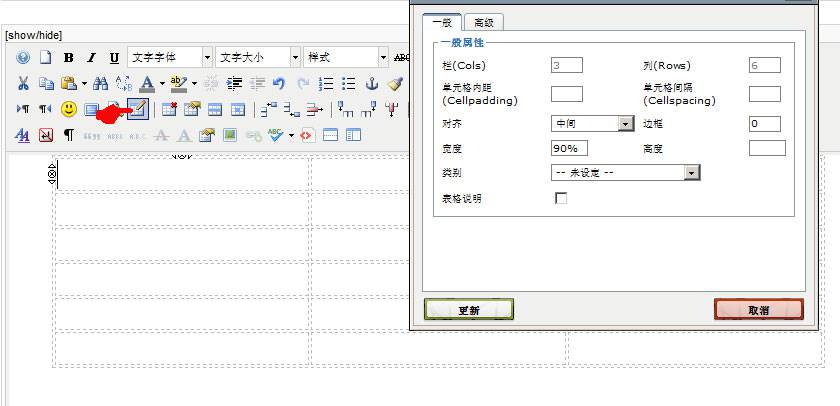The width and height of the screenshot is (840, 406).
Task: Click the indent icon
Action: pos(234,83)
